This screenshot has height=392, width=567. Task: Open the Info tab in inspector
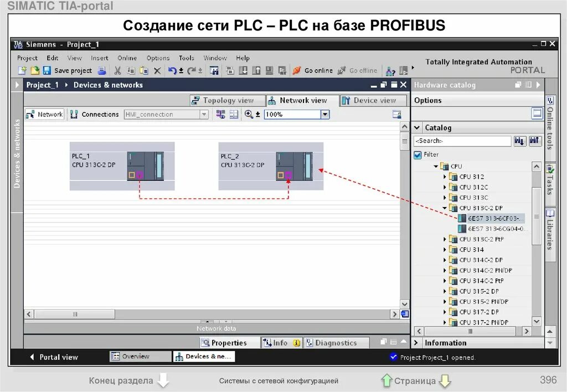[281, 343]
